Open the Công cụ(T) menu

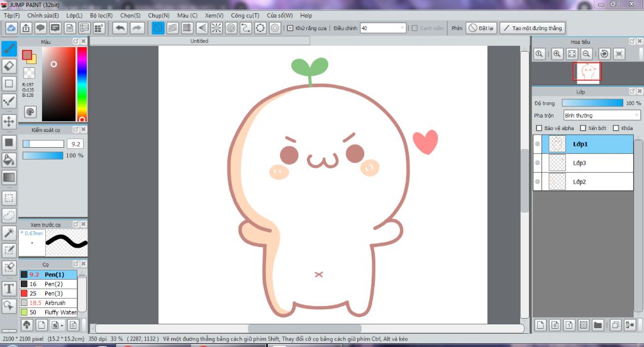pyautogui.click(x=245, y=15)
